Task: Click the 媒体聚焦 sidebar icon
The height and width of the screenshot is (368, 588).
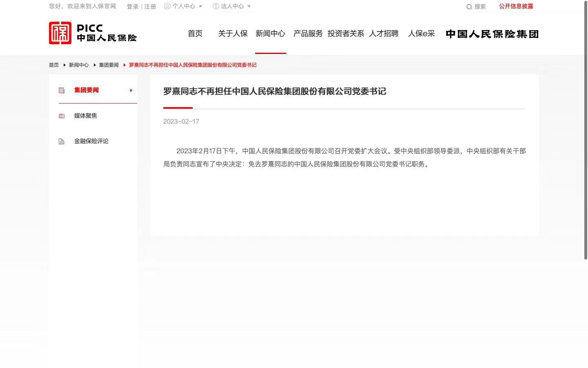Action: (x=62, y=116)
